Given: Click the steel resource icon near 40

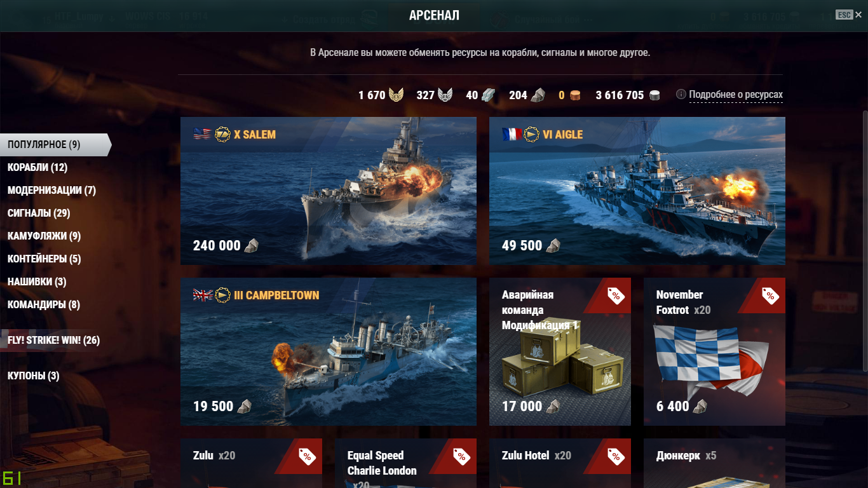Looking at the screenshot, I should 488,95.
